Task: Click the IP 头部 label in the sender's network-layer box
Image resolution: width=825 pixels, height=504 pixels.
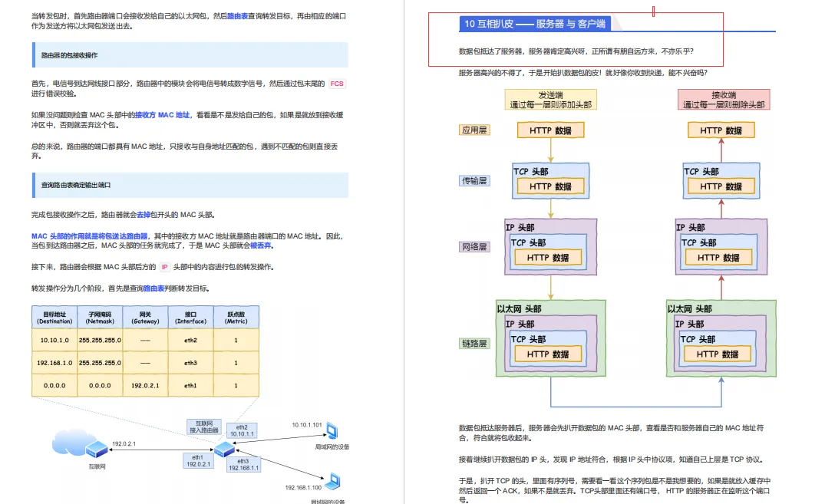Action: tap(520, 227)
